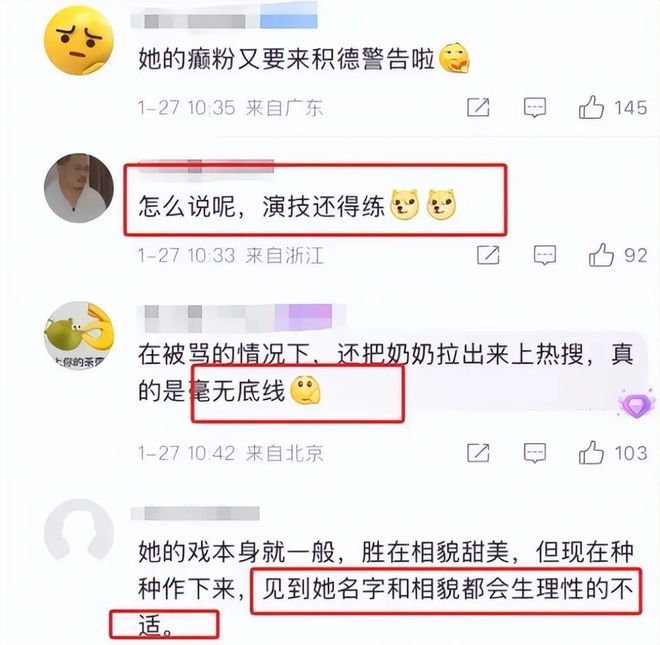660x645 pixels.
Task: Share the 10:42 Beijing comment
Action: [478, 453]
